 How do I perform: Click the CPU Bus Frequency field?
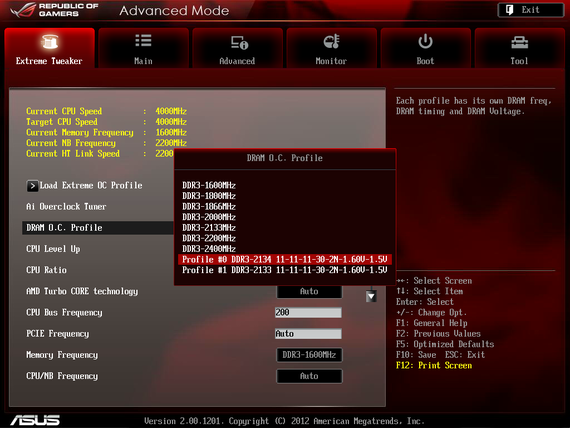pos(308,312)
